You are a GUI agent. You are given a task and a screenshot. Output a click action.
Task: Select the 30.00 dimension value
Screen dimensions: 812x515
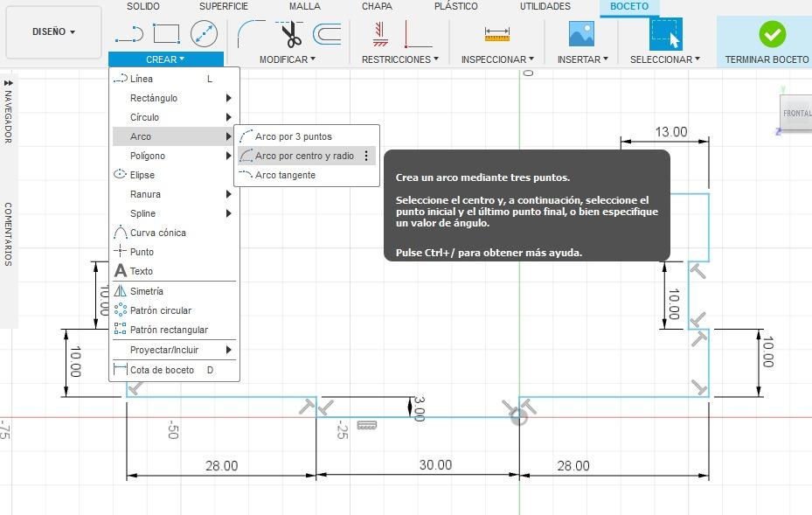[x=435, y=465]
